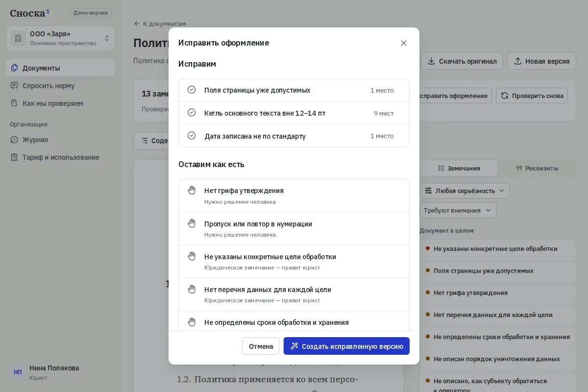Click refresh icon in Проверить снова
Image resolution: width=588 pixels, height=392 pixels.
pyautogui.click(x=505, y=96)
